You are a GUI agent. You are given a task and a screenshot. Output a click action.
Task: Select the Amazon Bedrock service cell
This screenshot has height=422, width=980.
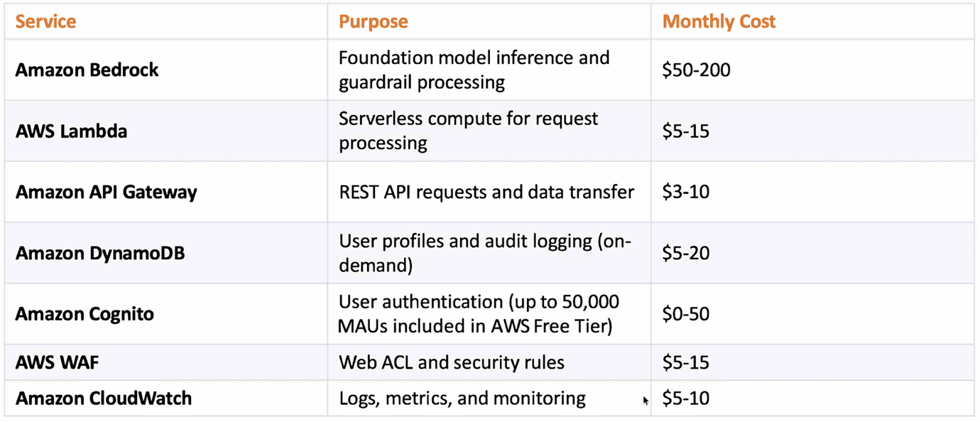pos(87,70)
